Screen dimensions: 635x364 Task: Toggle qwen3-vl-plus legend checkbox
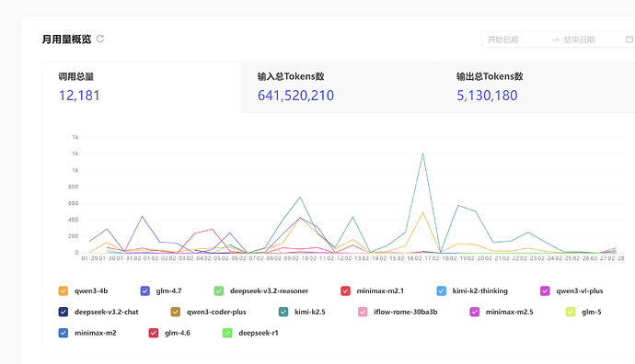click(x=545, y=290)
